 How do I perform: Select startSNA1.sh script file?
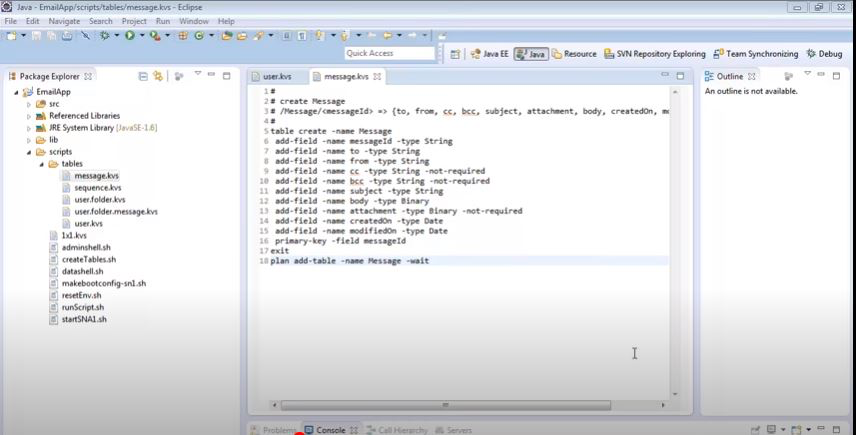pos(84,319)
